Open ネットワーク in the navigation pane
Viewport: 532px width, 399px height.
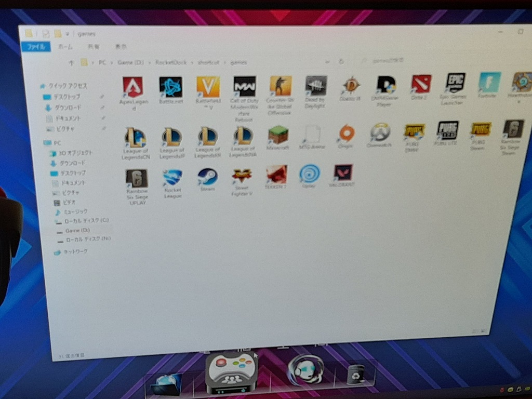71,252
